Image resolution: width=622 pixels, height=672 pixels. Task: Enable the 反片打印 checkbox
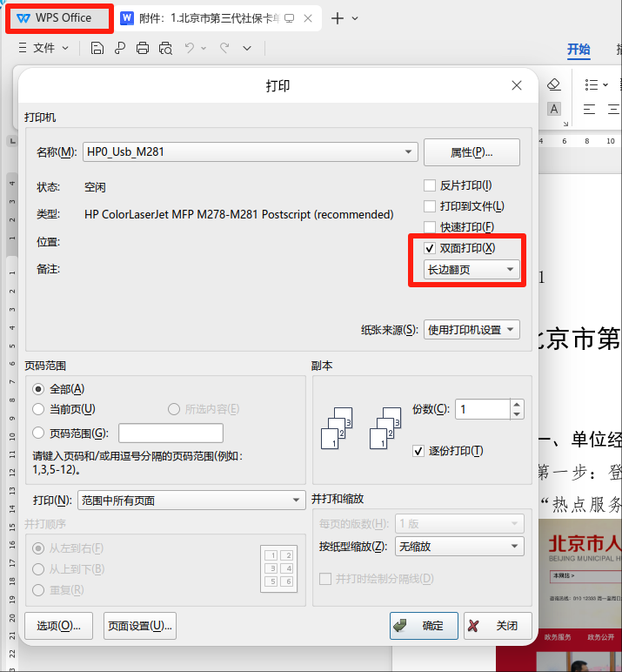(x=430, y=185)
